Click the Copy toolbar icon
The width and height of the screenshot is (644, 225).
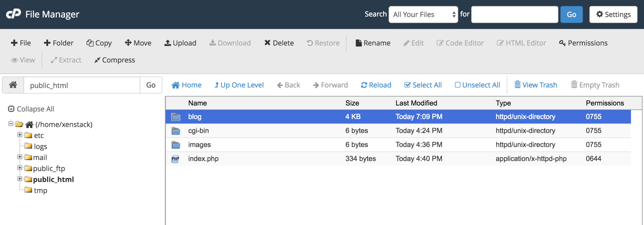(90, 43)
